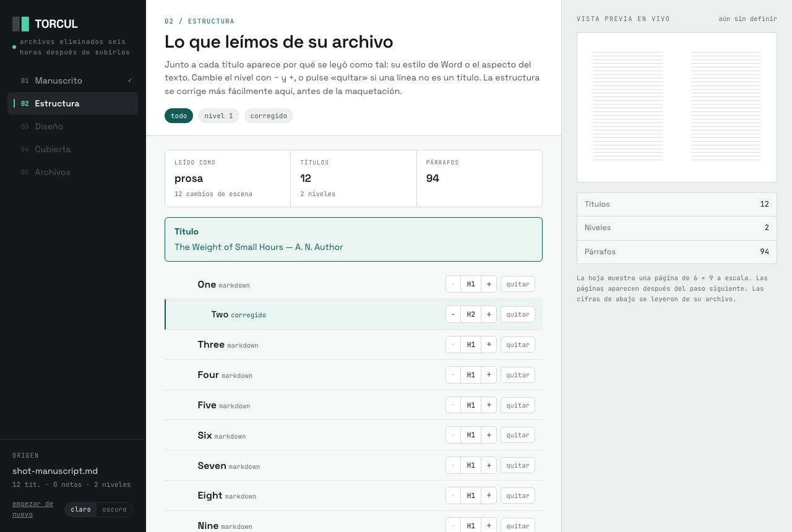Remove heading One with quitar
The image size is (792, 532).
coord(518,284)
